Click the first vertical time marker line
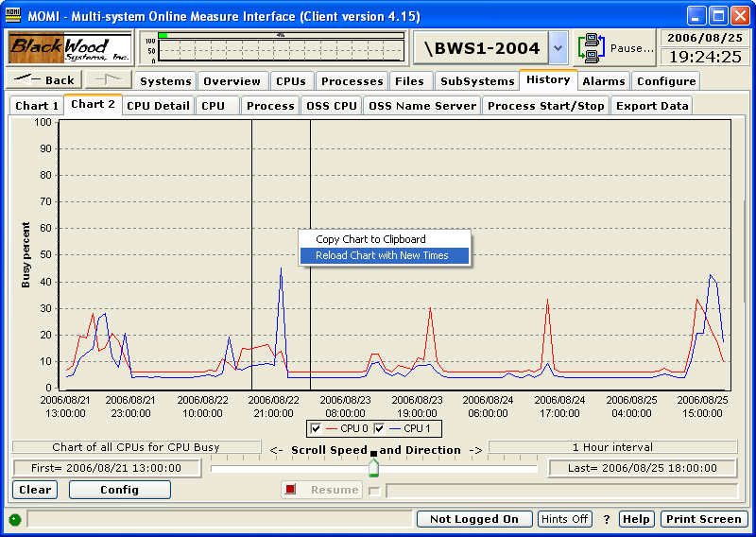Viewport: 756px width, 537px height. click(x=251, y=254)
